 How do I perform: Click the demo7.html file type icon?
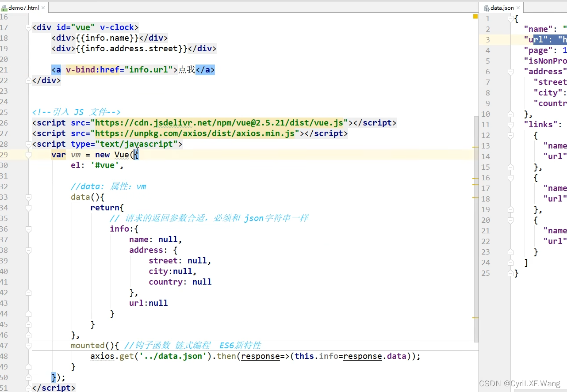click(x=5, y=8)
